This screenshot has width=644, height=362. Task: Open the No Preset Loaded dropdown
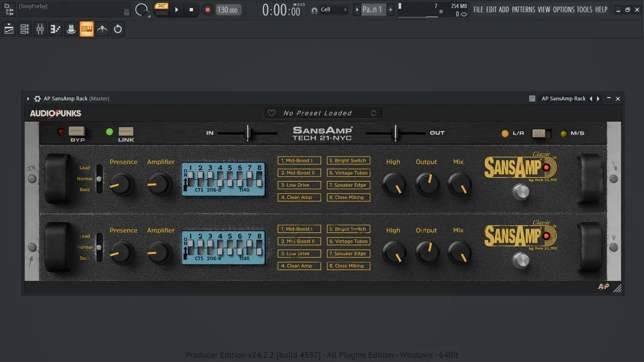[x=323, y=113]
